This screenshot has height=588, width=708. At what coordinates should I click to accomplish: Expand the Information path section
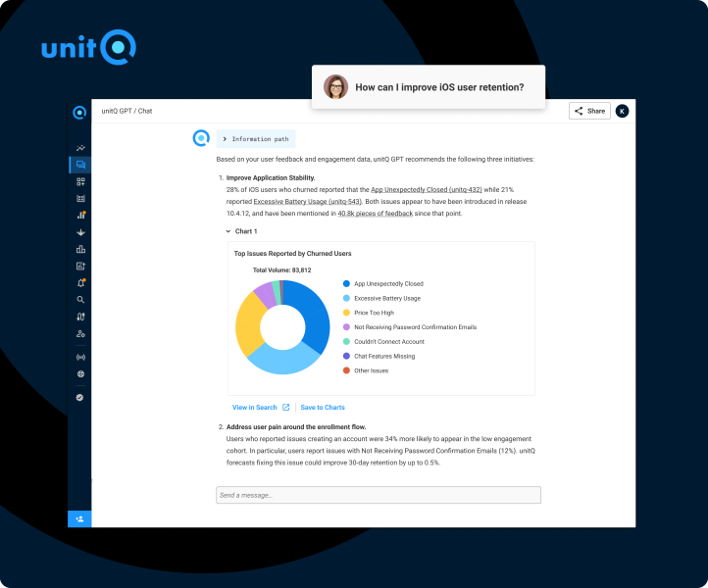tap(256, 139)
